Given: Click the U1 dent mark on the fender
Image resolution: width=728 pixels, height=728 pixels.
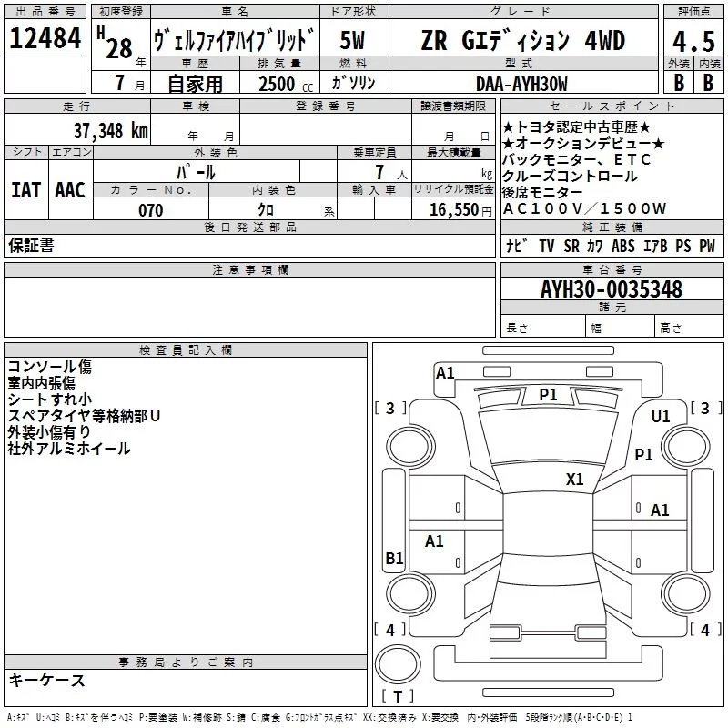Looking at the screenshot, I should pyautogui.click(x=661, y=417).
